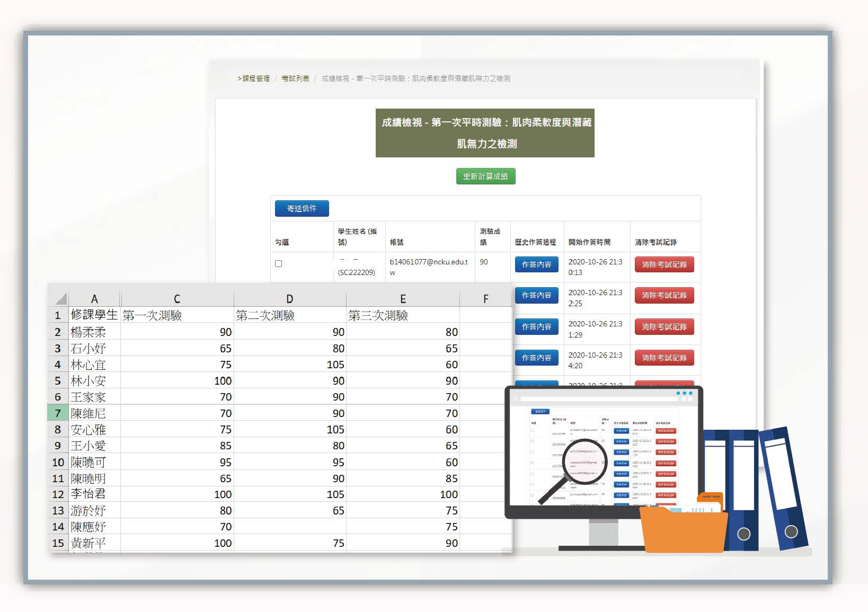Clear the exam record for the b14061077 row
This screenshot has width=868, height=612.
[664, 264]
